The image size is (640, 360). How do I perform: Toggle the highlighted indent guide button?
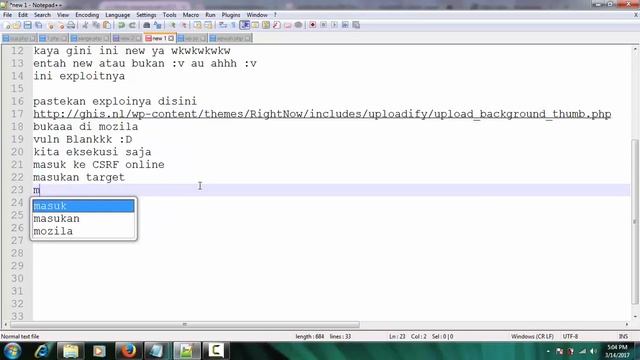pyautogui.click(x=244, y=25)
